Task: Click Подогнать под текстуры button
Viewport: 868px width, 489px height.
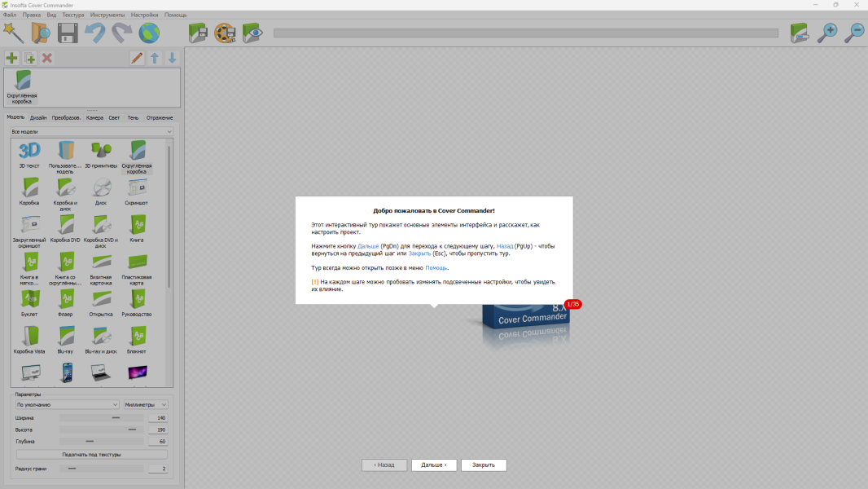Action: coord(92,455)
